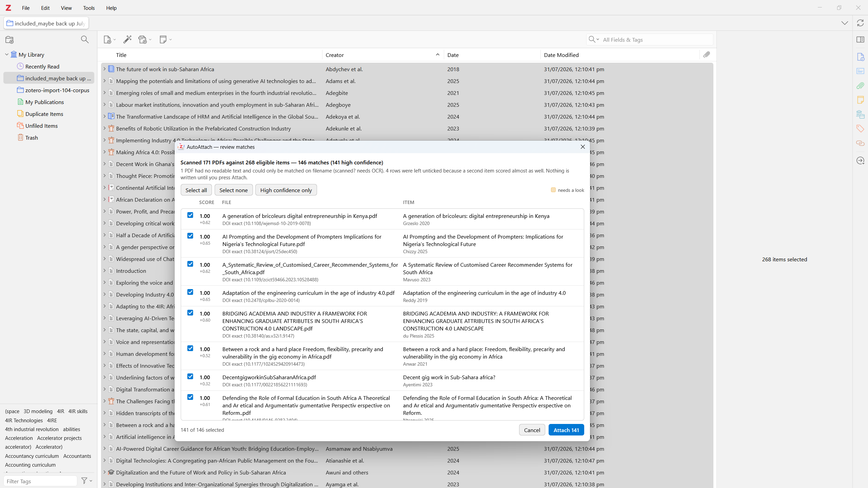Open the View menu
This screenshot has width=868, height=488.
(x=66, y=8)
